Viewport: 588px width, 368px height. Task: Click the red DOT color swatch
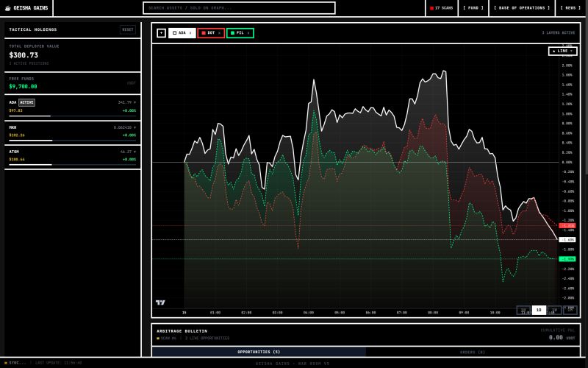pyautogui.click(x=204, y=33)
